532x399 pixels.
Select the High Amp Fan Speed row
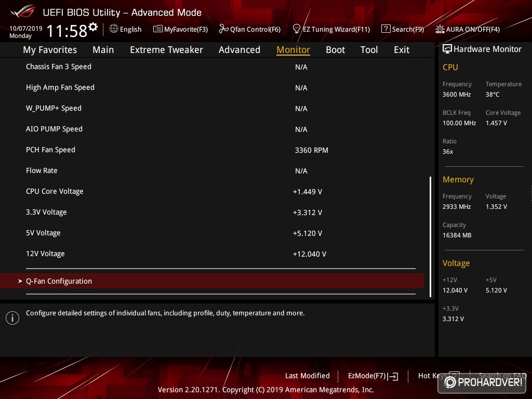click(x=212, y=87)
